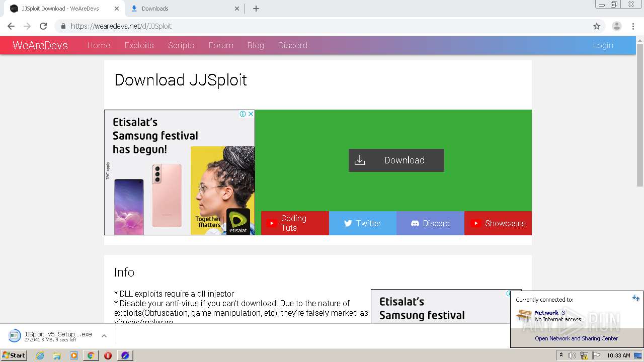Open the Showcases YouTube button

click(x=498, y=223)
